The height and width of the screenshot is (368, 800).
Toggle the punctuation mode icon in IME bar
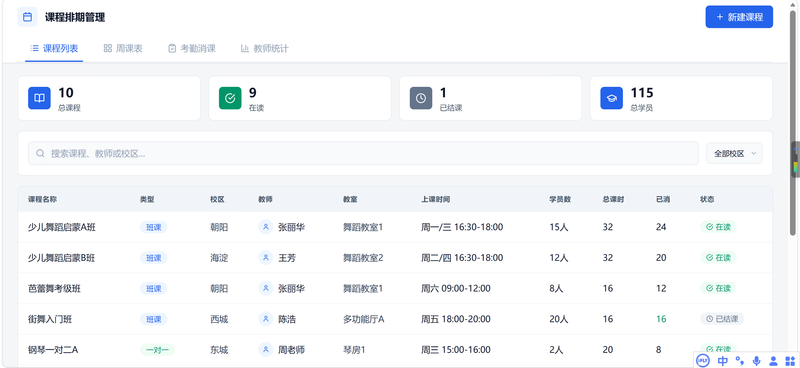[740, 360]
